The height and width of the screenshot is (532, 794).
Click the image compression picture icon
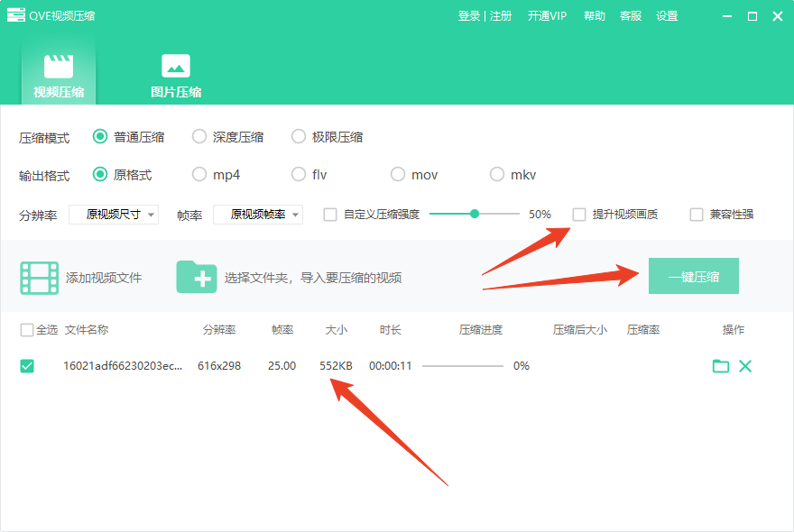point(175,66)
